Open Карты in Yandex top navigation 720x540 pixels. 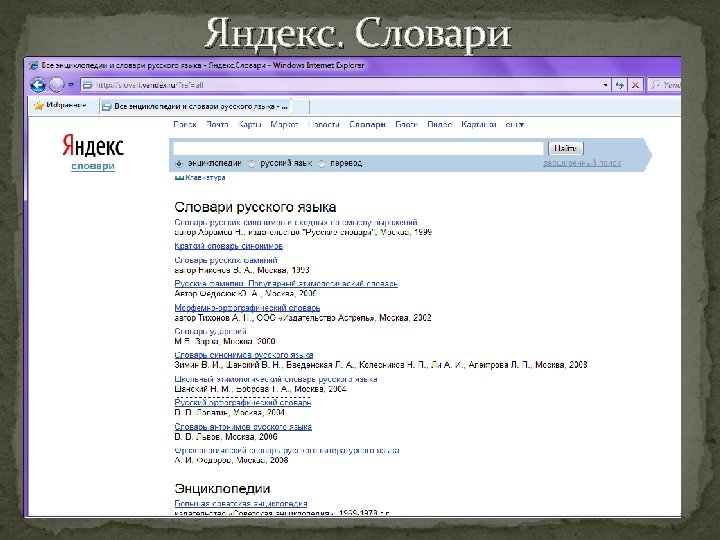click(250, 124)
